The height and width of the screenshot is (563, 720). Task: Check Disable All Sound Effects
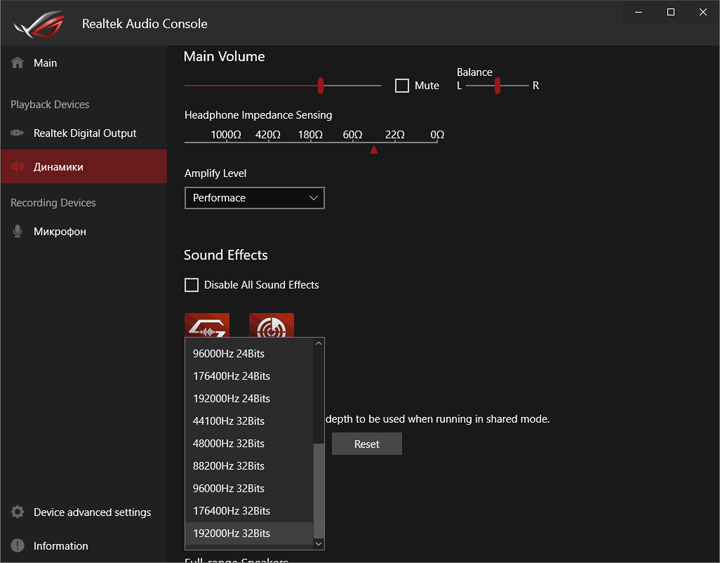192,285
